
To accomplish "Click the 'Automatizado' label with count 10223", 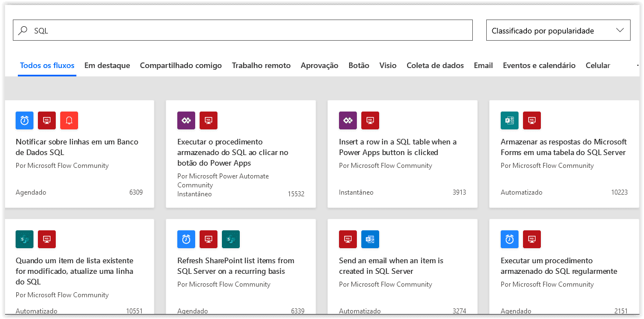I will point(521,192).
